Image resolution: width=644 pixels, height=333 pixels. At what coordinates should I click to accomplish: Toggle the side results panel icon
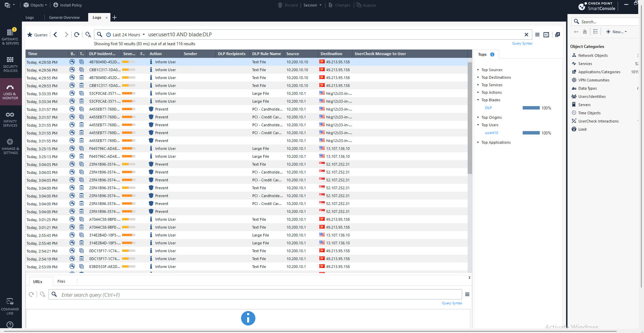coord(546,35)
